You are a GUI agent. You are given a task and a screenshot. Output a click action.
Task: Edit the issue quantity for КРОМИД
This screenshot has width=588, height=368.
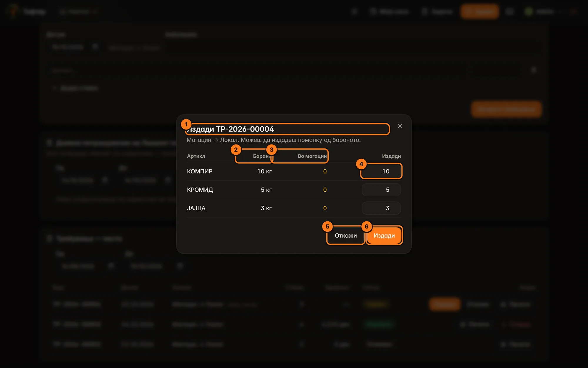[381, 190]
